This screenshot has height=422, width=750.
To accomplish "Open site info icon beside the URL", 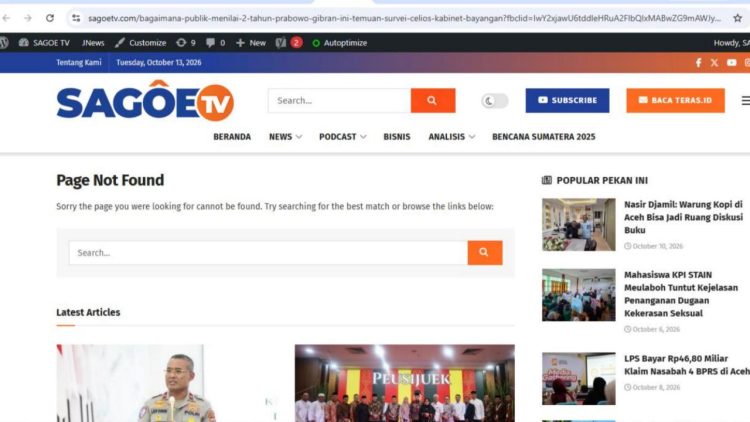I will pyautogui.click(x=76, y=18).
